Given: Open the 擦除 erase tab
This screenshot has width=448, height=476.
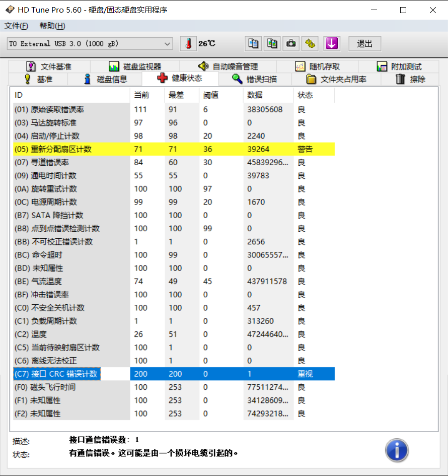Looking at the screenshot, I should pyautogui.click(x=411, y=79).
